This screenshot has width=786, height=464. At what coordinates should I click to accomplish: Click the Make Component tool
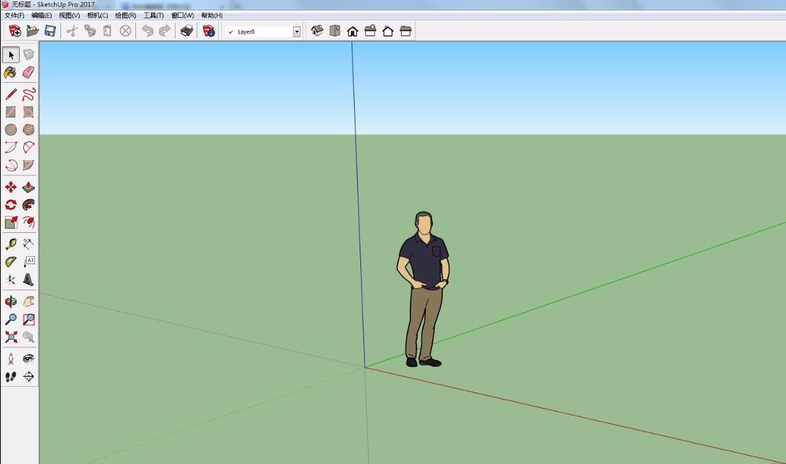click(x=29, y=55)
